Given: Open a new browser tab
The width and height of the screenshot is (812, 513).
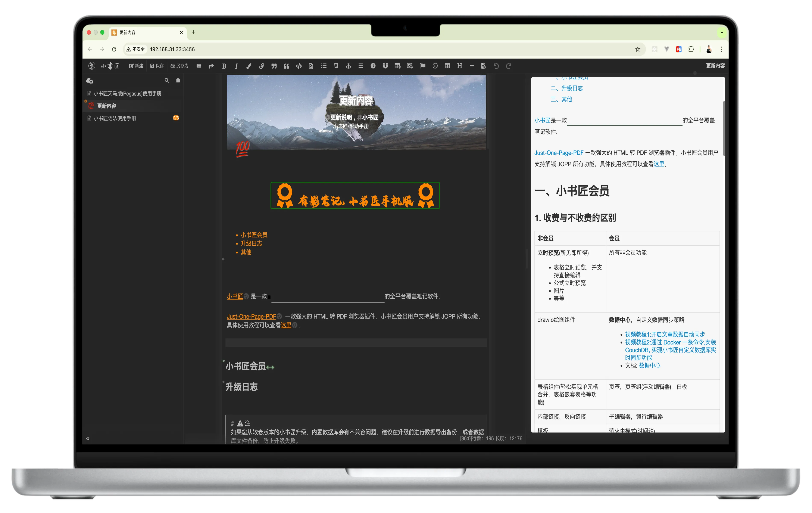Looking at the screenshot, I should (194, 32).
